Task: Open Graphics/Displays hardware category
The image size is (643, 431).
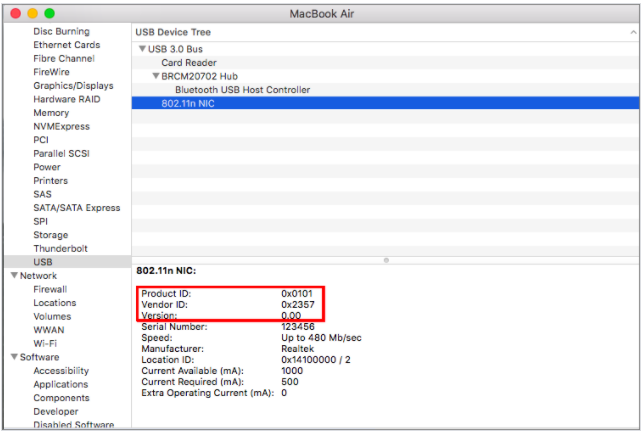Action: 73,86
